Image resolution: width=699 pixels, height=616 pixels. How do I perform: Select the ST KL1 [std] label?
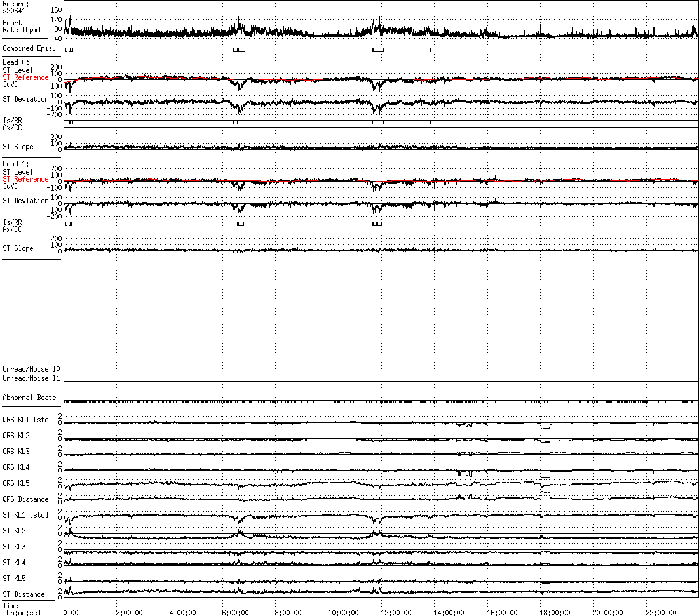(25, 515)
